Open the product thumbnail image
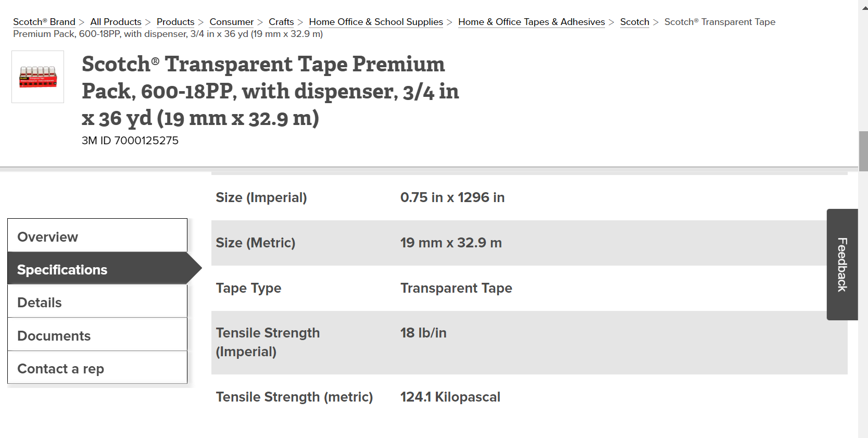The image size is (868, 438). coord(37,77)
